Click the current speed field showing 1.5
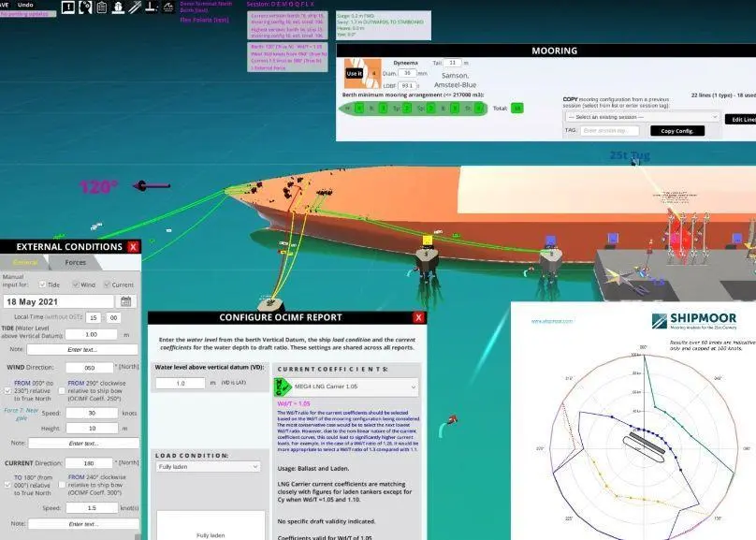756x540 pixels. tap(92, 508)
